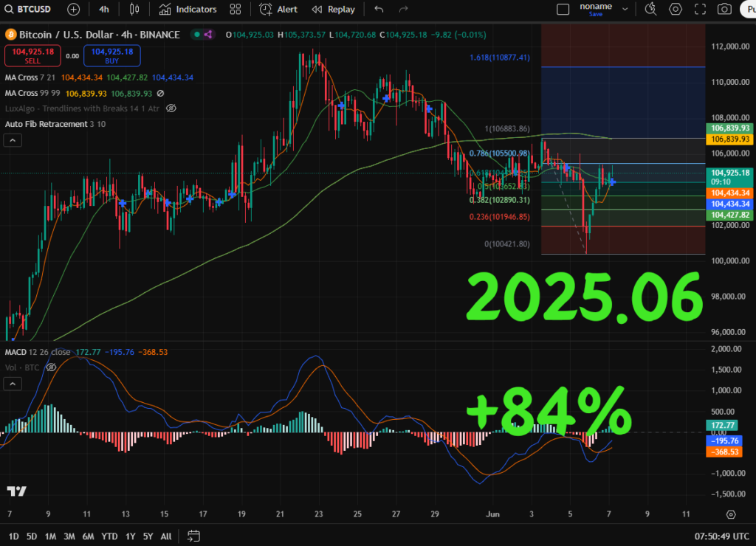Add symbol with plus circle icon

[73, 9]
